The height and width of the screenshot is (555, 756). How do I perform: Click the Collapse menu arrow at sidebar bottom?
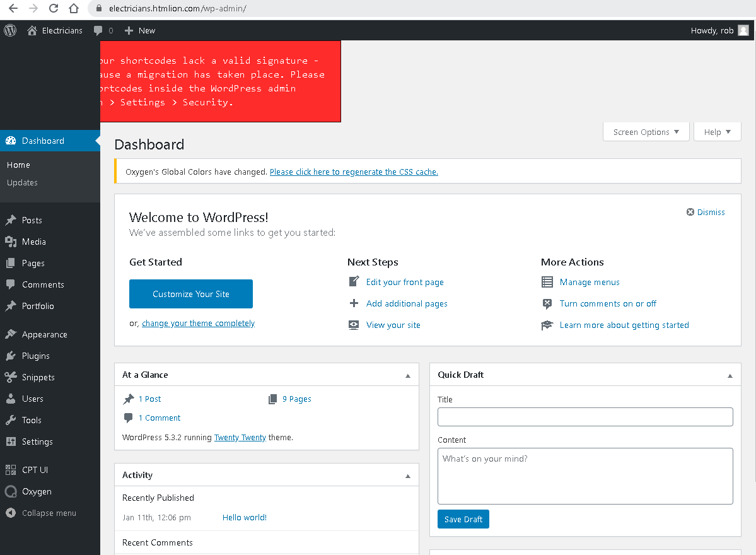tap(10, 513)
